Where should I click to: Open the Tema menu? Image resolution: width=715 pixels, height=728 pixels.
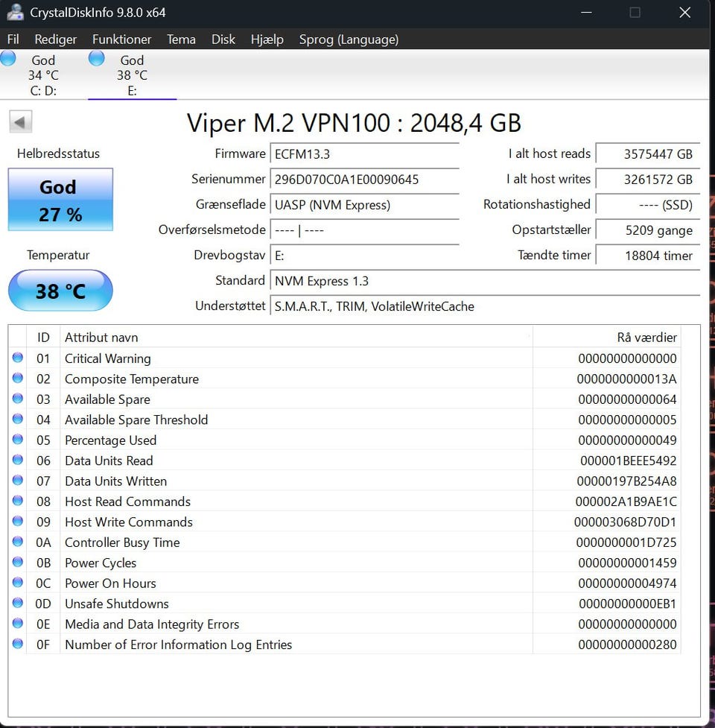pyautogui.click(x=181, y=39)
